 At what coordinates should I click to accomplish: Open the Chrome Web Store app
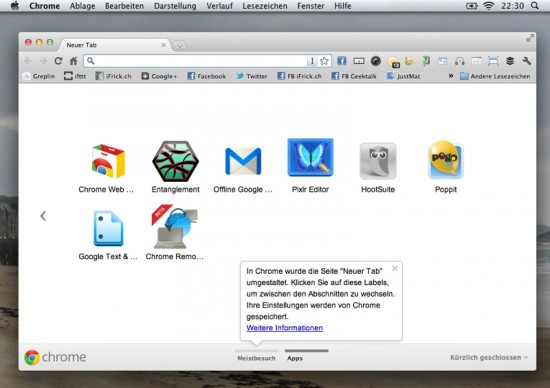pos(107,162)
